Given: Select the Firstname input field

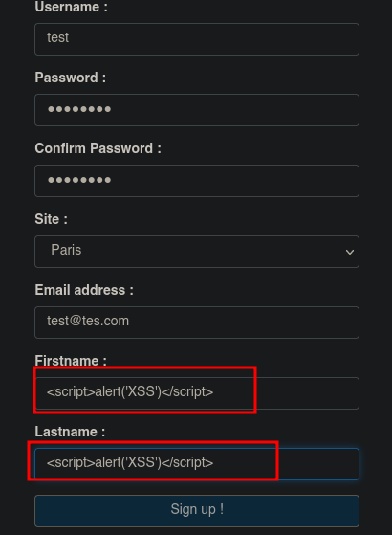Looking at the screenshot, I should pyautogui.click(x=197, y=393).
